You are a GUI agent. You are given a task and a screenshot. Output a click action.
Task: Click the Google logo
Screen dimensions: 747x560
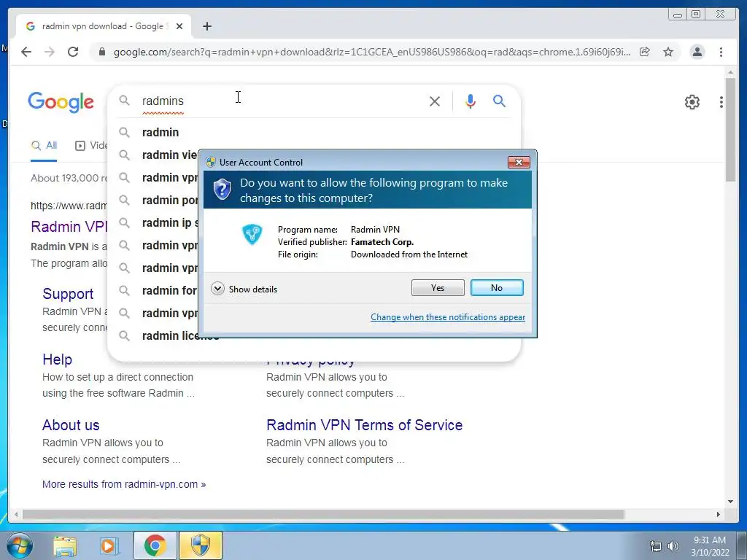click(x=61, y=102)
